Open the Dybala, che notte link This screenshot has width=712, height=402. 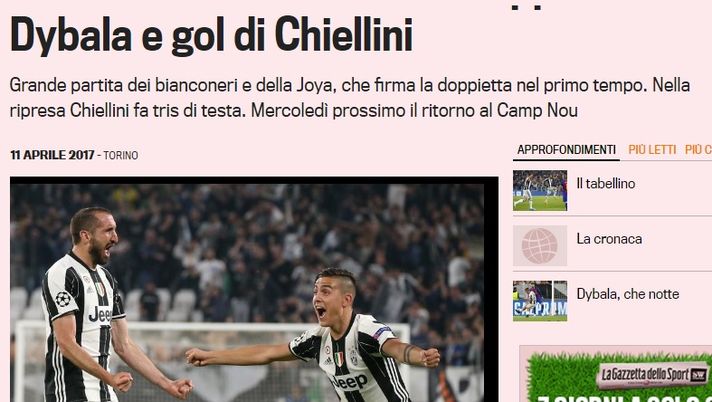(x=628, y=294)
